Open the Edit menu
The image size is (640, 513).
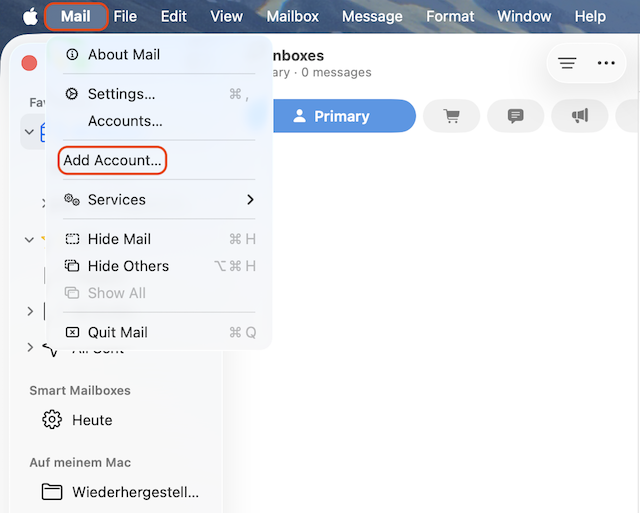tap(173, 16)
